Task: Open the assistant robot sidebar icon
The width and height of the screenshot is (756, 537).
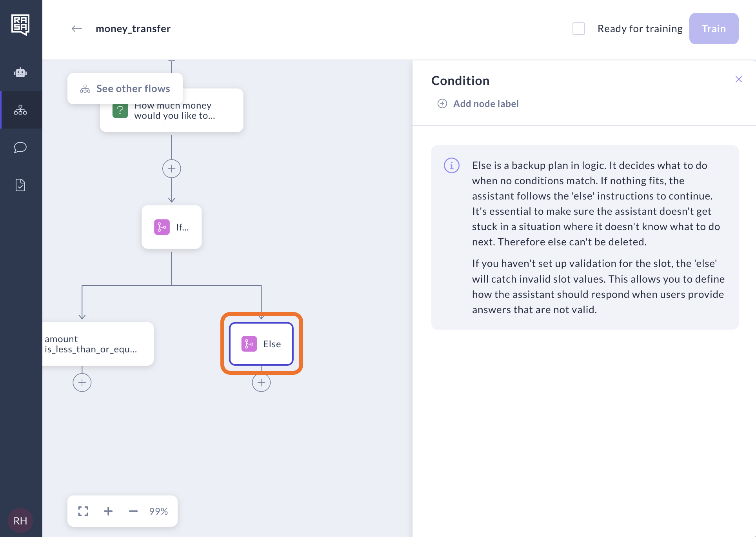Action: (x=20, y=73)
